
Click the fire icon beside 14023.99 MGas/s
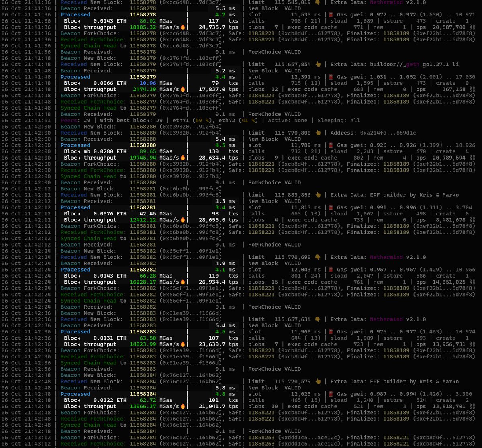[x=183, y=344]
